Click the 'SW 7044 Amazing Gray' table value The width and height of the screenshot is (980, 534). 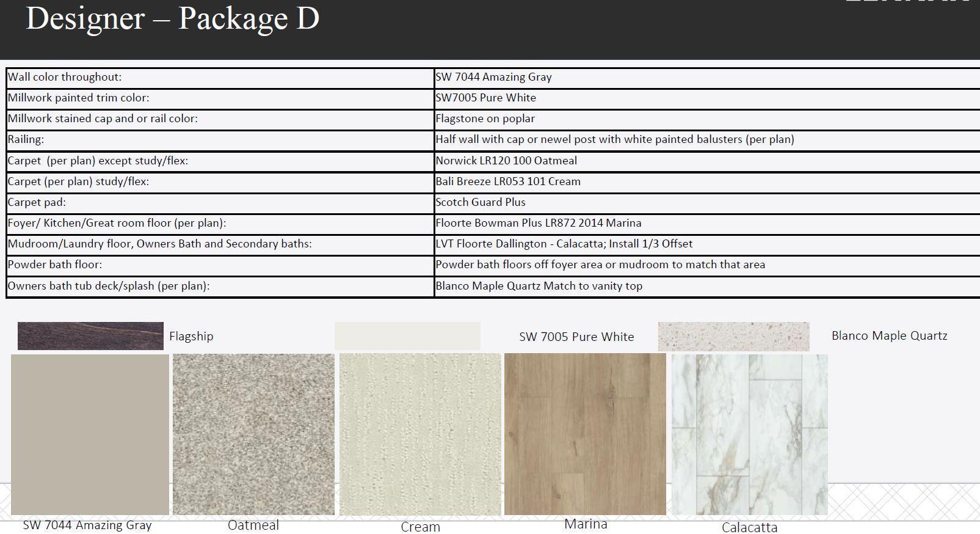tap(493, 77)
